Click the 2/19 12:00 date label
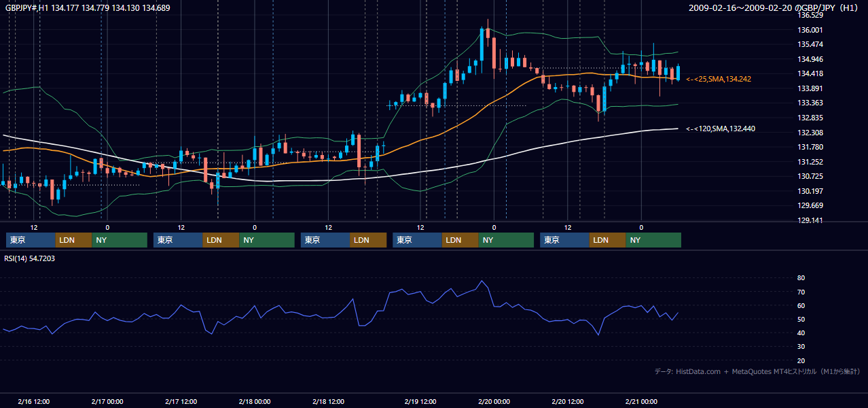This screenshot has width=868, height=408. [x=420, y=401]
